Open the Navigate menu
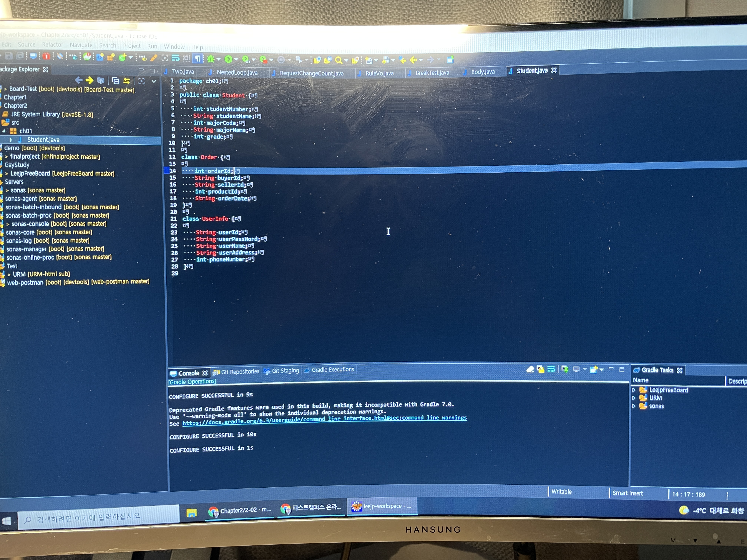The image size is (747, 560). (x=81, y=45)
